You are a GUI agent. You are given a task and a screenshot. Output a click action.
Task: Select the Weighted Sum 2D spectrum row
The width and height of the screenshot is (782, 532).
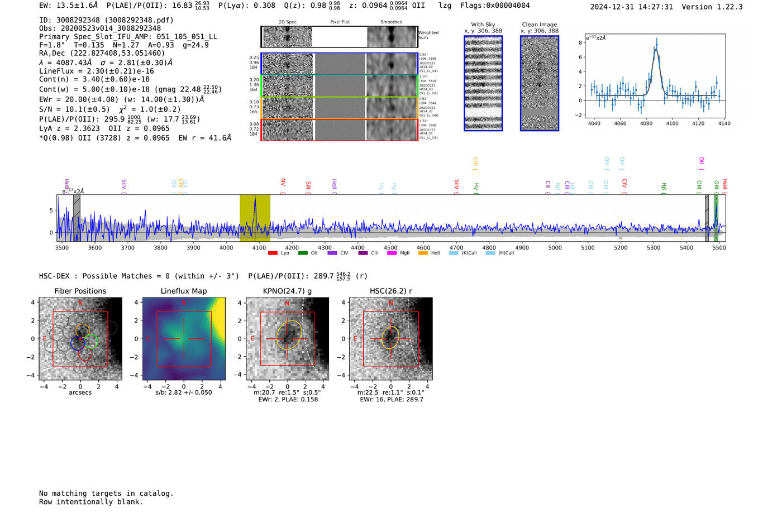tap(340, 37)
